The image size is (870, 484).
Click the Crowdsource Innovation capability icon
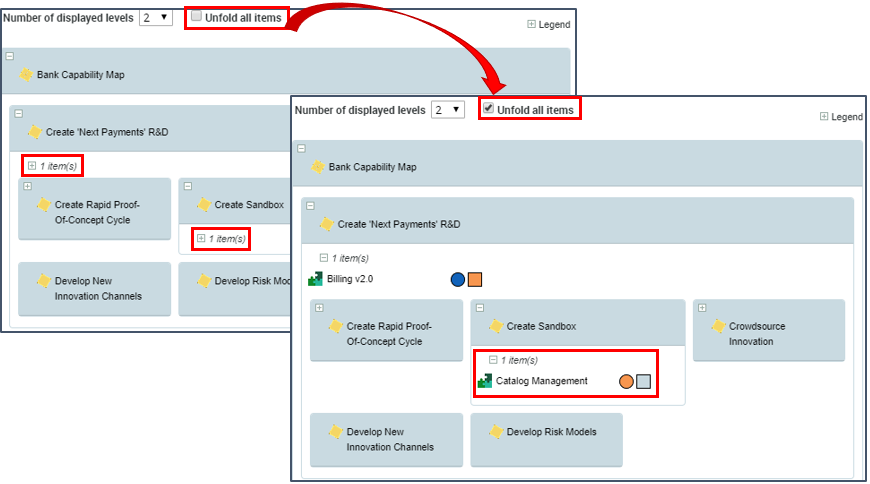point(717,326)
